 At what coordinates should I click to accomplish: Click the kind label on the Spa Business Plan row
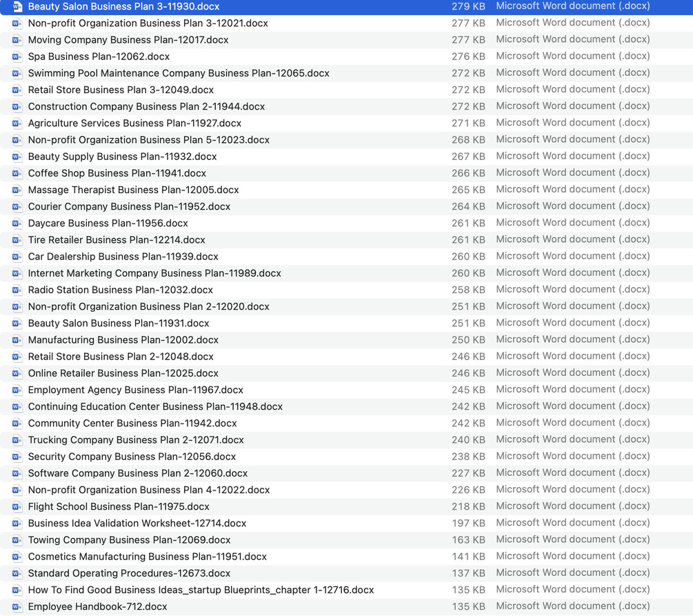point(573,56)
